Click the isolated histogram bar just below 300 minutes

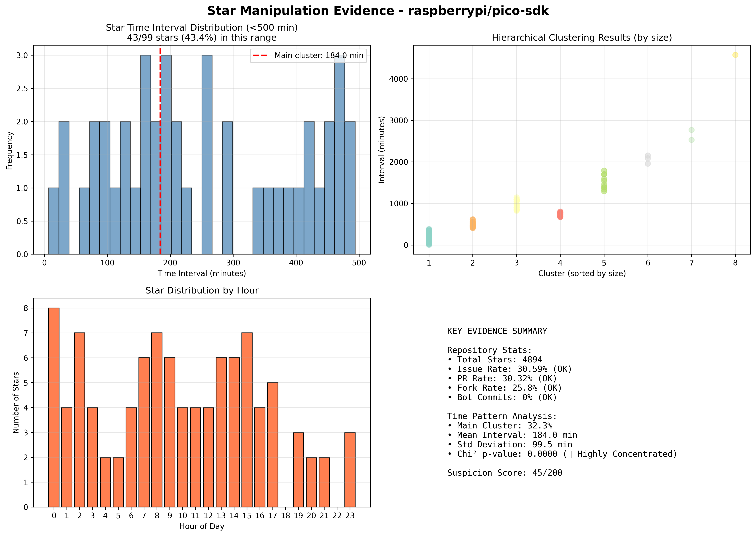(227, 188)
